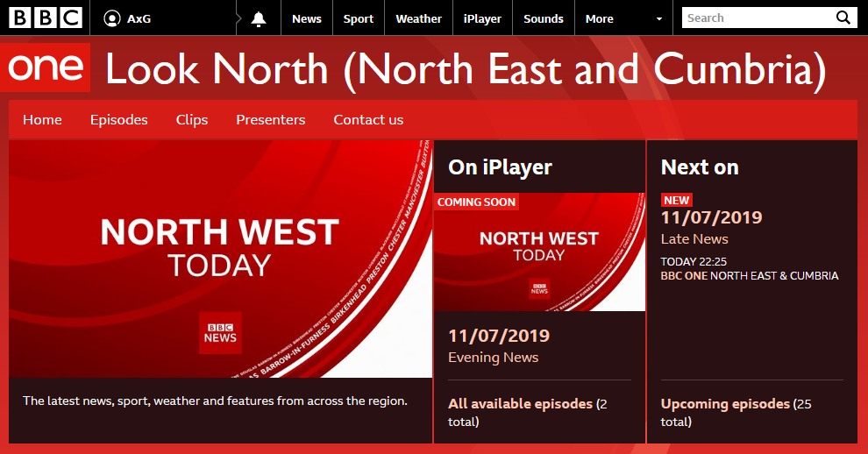Open Weather in top navigation
Image resolution: width=868 pixels, height=454 pixels.
pyautogui.click(x=418, y=18)
